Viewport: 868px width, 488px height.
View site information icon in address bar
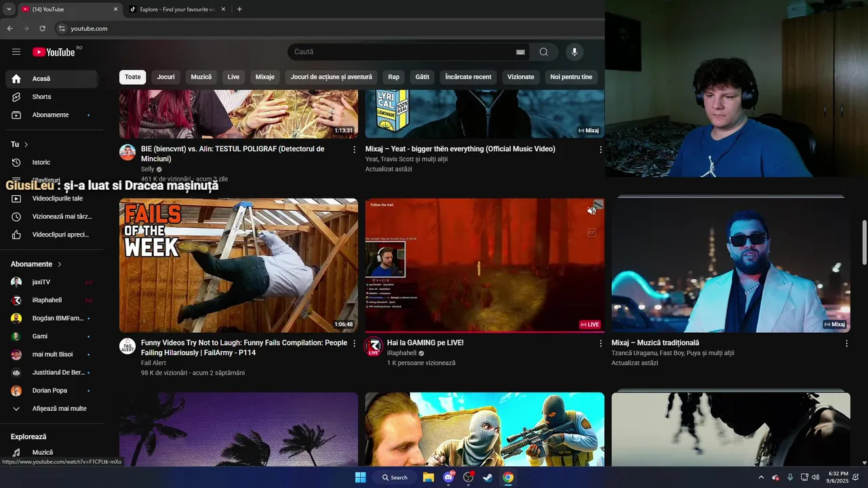[61, 28]
